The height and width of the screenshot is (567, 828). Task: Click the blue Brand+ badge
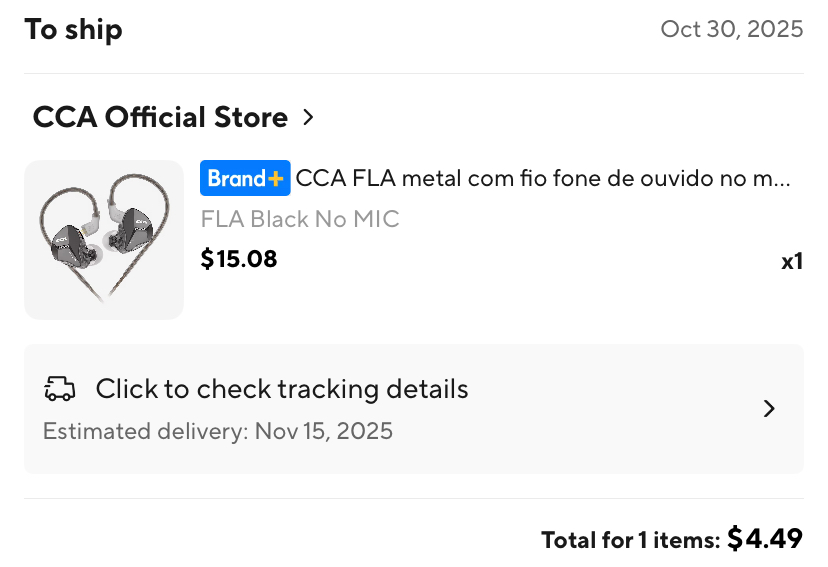pos(244,179)
